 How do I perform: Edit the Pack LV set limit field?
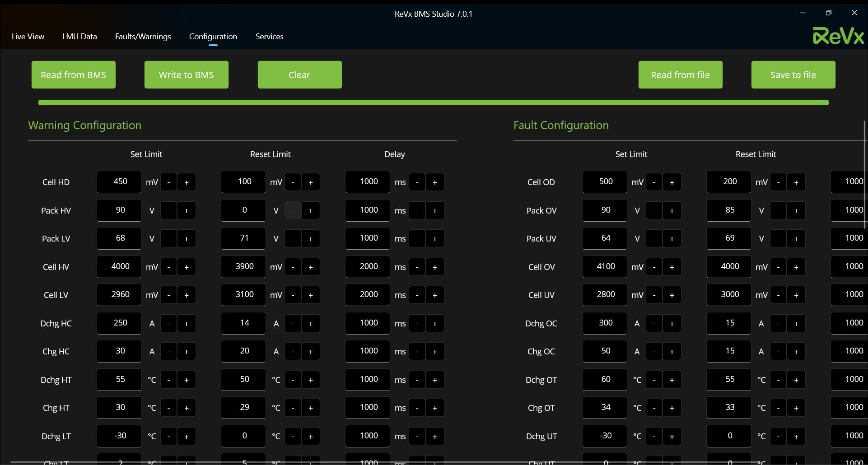point(120,238)
